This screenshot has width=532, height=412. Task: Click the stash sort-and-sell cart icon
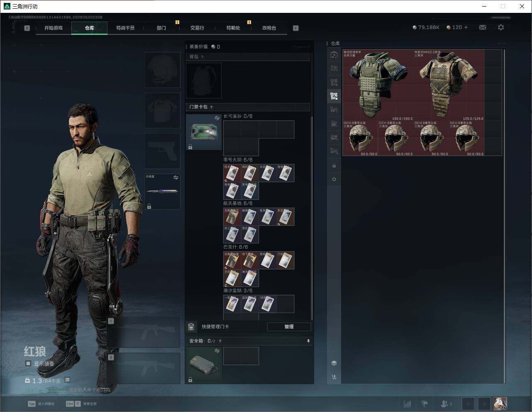pyautogui.click(x=334, y=377)
